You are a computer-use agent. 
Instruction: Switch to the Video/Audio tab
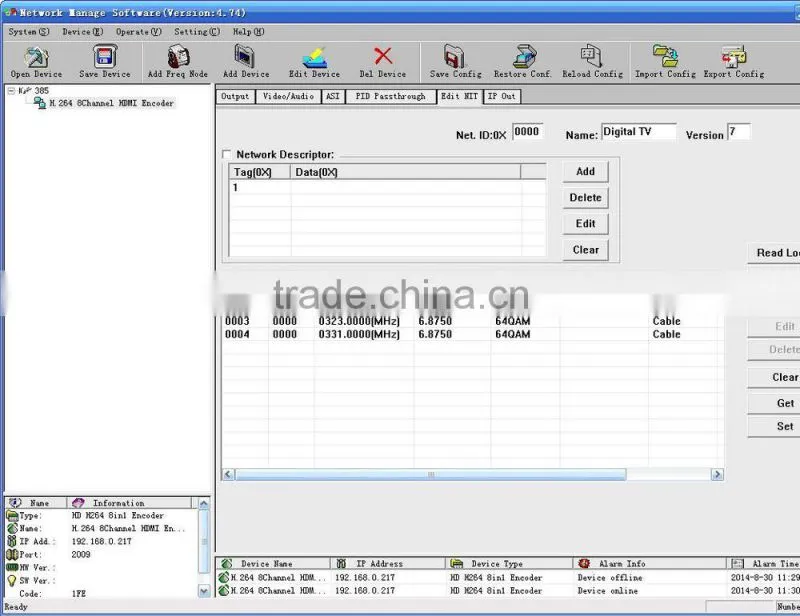point(288,96)
